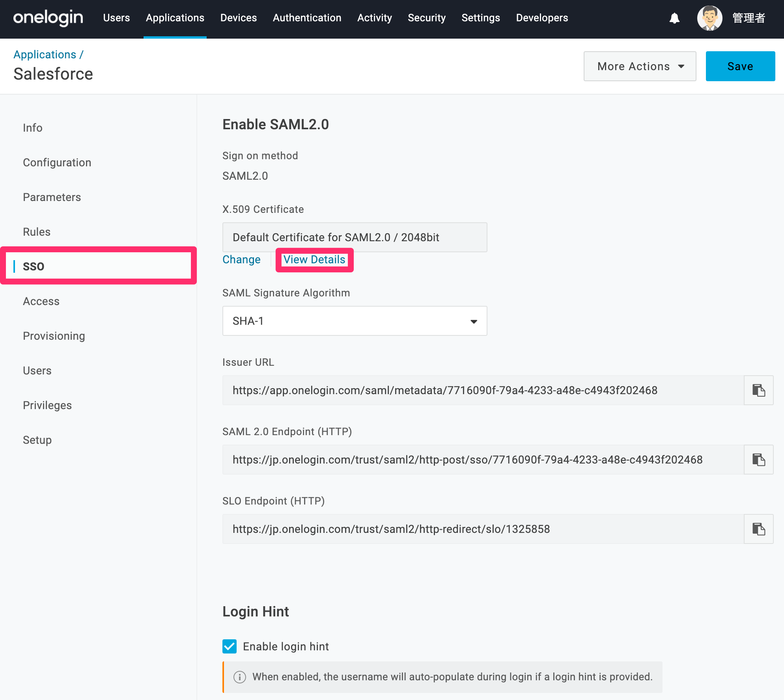Open the Authentication top menu
Image resolution: width=784 pixels, height=700 pixels.
click(x=307, y=18)
